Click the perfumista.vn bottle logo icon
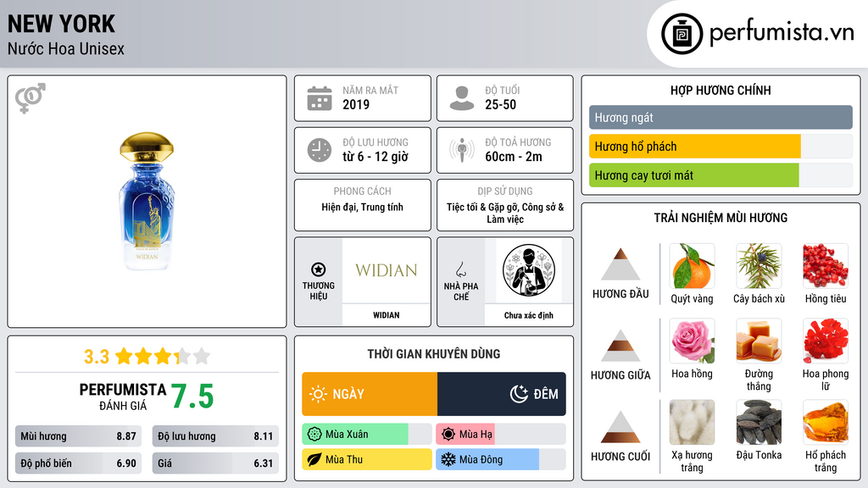The width and height of the screenshot is (868, 488). pyautogui.click(x=682, y=34)
